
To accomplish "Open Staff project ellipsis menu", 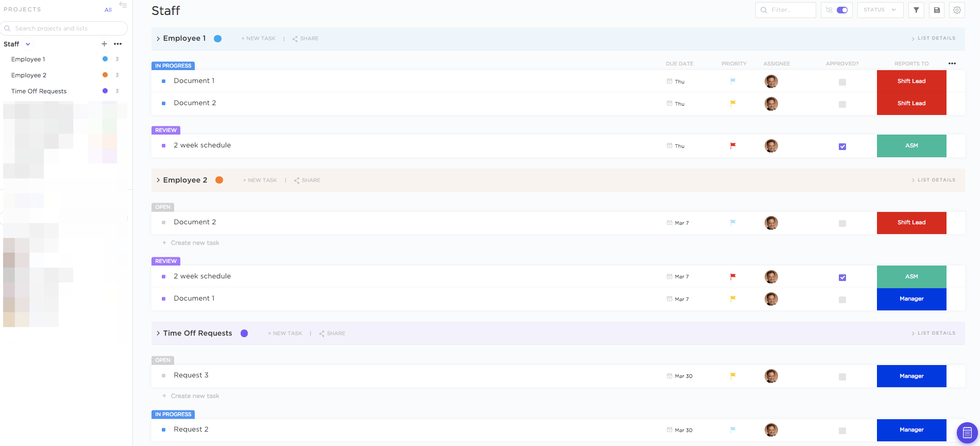I will (x=118, y=44).
